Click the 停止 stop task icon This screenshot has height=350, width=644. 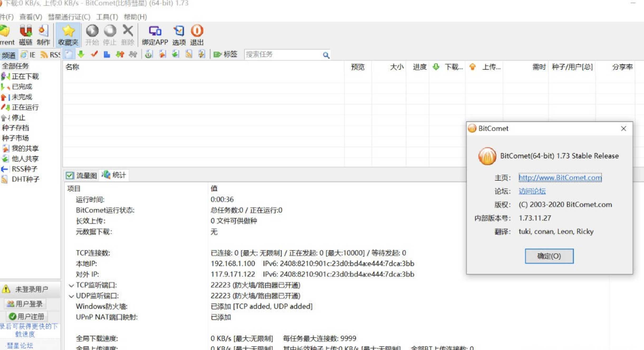click(110, 35)
